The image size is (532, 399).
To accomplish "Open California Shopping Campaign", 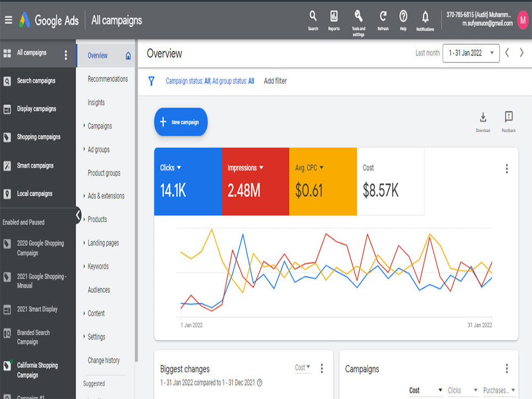I will 38,370.
